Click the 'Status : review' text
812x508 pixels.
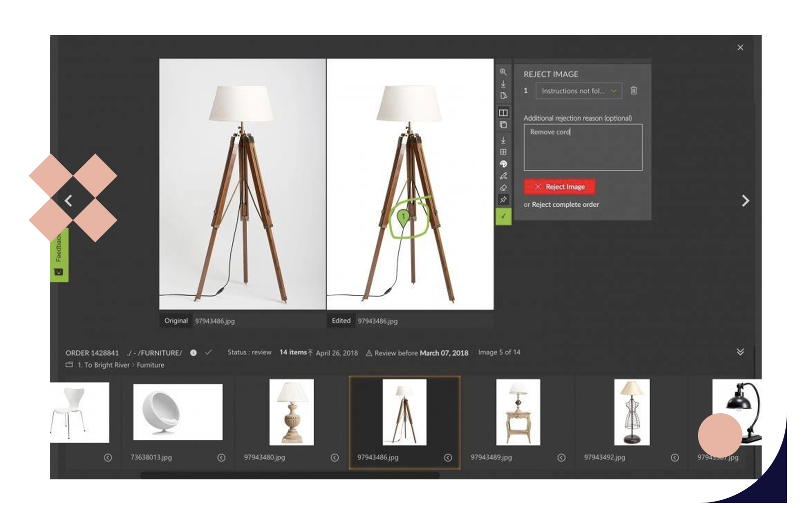(250, 352)
